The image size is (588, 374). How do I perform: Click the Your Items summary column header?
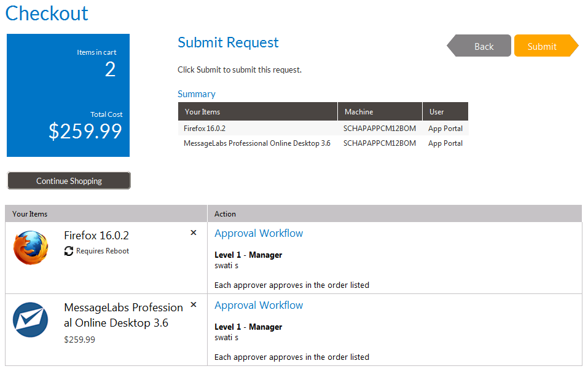coord(202,111)
